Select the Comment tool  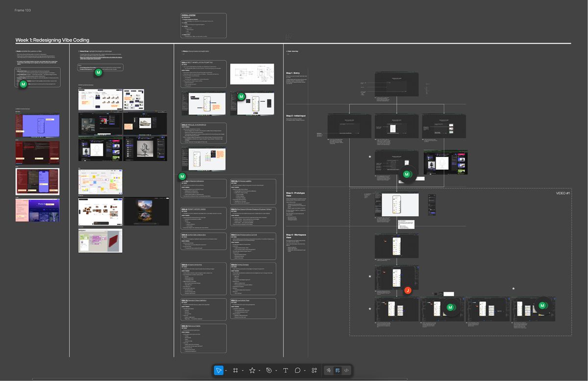297,370
